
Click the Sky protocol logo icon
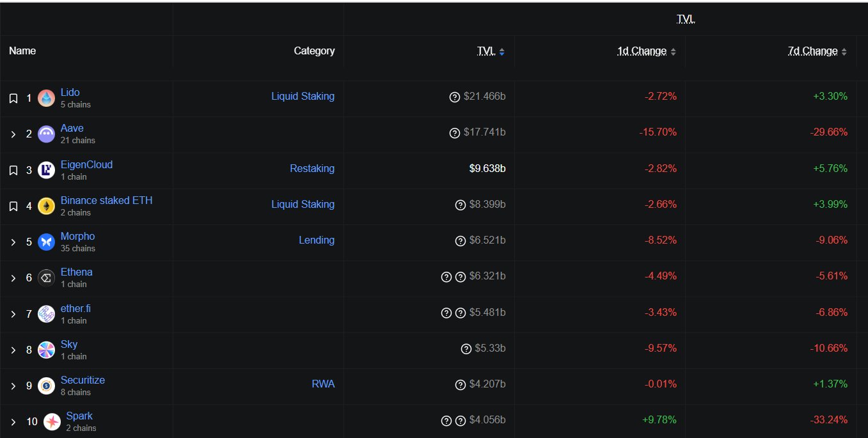click(46, 350)
